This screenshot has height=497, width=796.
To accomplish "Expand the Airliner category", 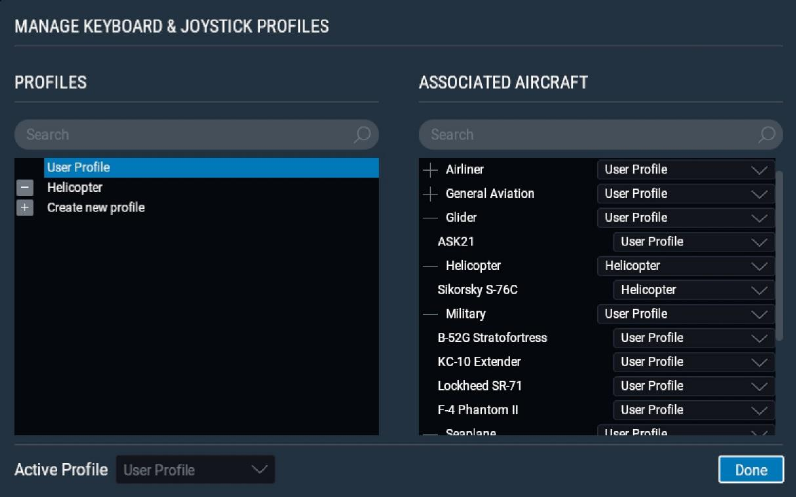I will pos(431,170).
